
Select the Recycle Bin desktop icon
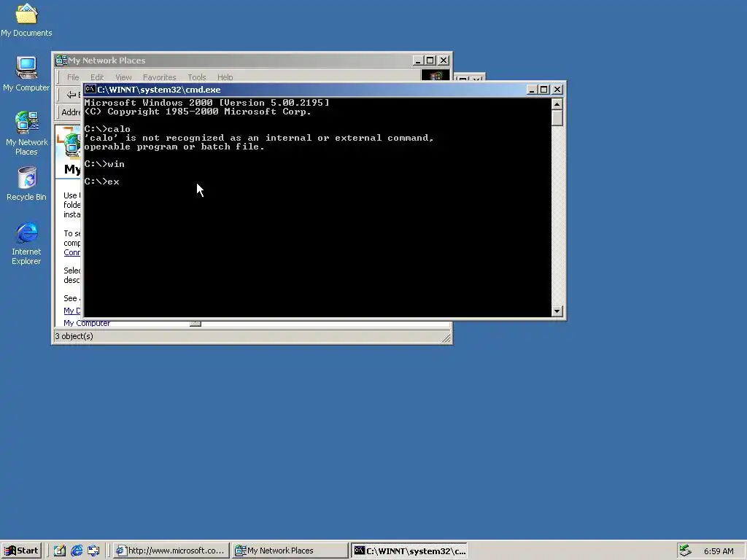(26, 184)
